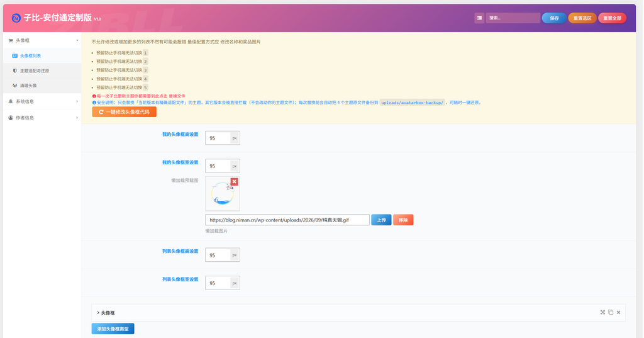Open the 主题适配与还原 submenu item
The height and width of the screenshot is (338, 644).
click(42, 70)
